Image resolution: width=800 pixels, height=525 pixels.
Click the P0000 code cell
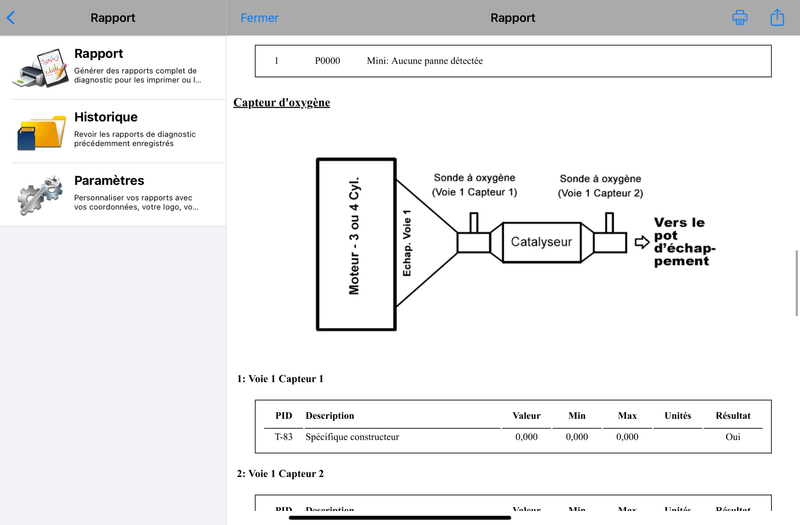[x=327, y=61]
